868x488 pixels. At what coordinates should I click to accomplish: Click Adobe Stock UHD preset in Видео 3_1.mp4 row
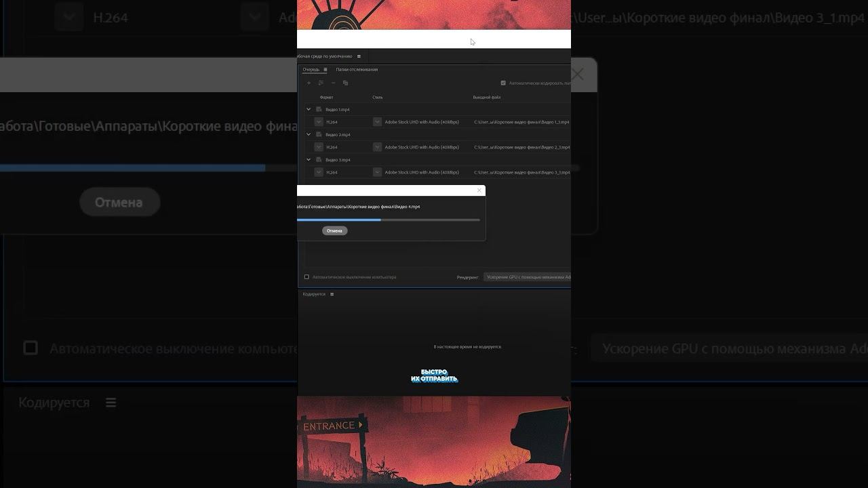pos(422,172)
